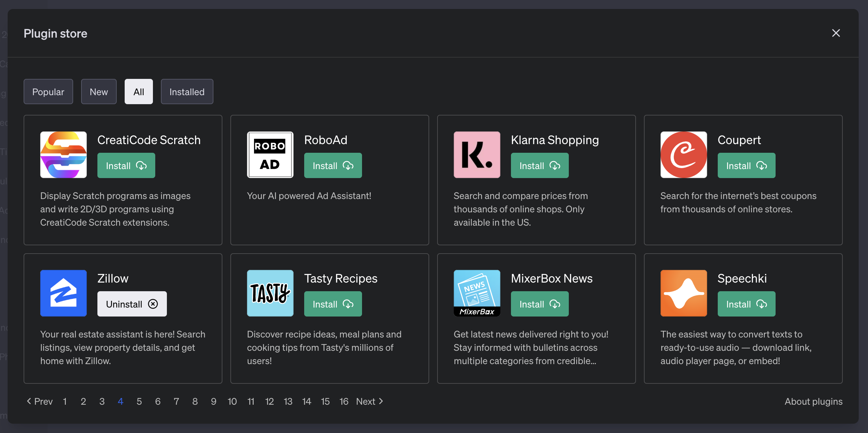Image resolution: width=868 pixels, height=433 pixels.
Task: Click the Tasty Recipes logo icon
Action: coord(270,293)
